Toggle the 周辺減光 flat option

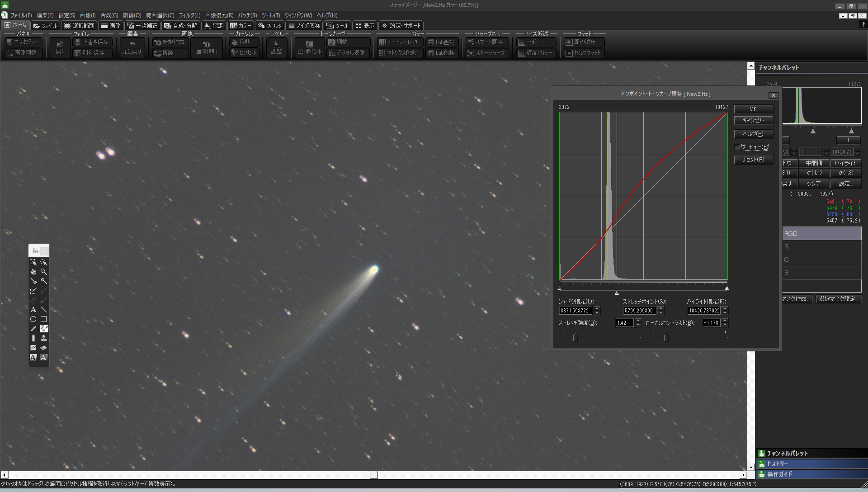coord(584,42)
